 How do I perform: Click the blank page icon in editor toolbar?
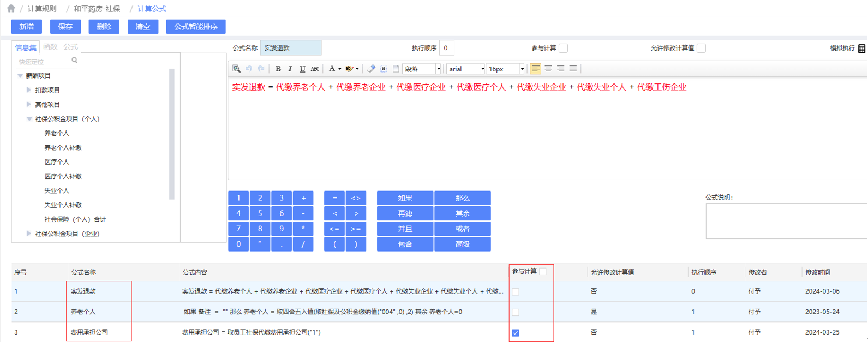[396, 69]
